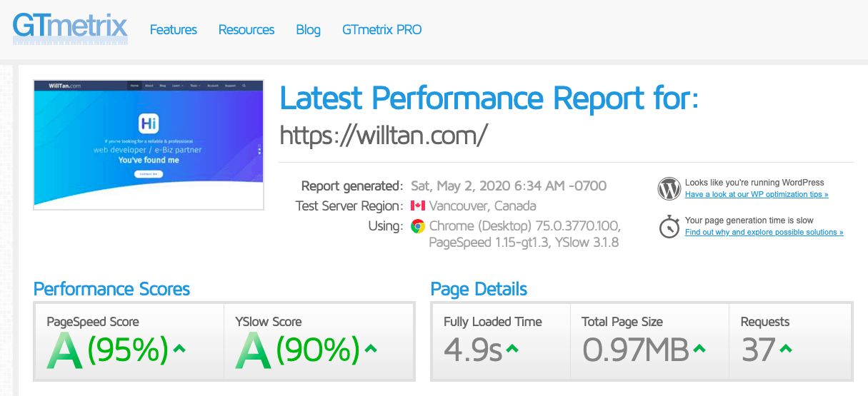Open the Resources menu item

click(246, 30)
